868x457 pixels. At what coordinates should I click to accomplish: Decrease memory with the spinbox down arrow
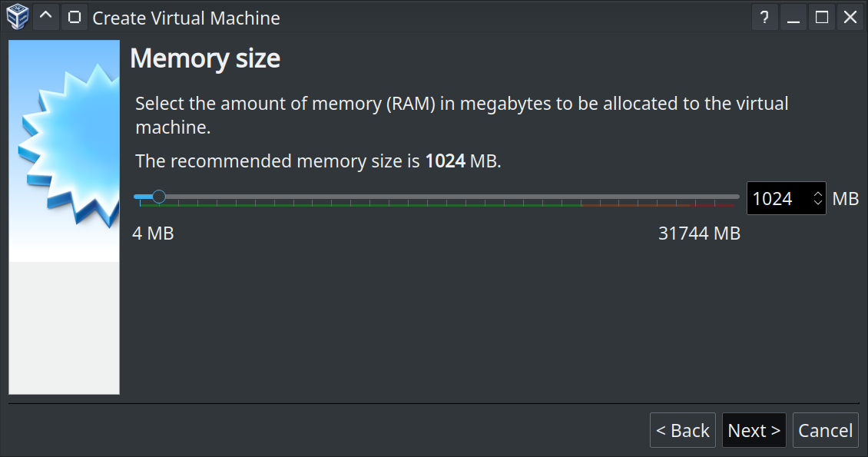818,204
